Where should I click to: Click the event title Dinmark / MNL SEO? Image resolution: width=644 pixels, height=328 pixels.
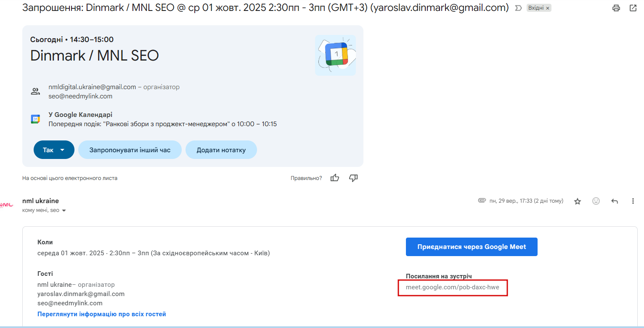tap(94, 56)
